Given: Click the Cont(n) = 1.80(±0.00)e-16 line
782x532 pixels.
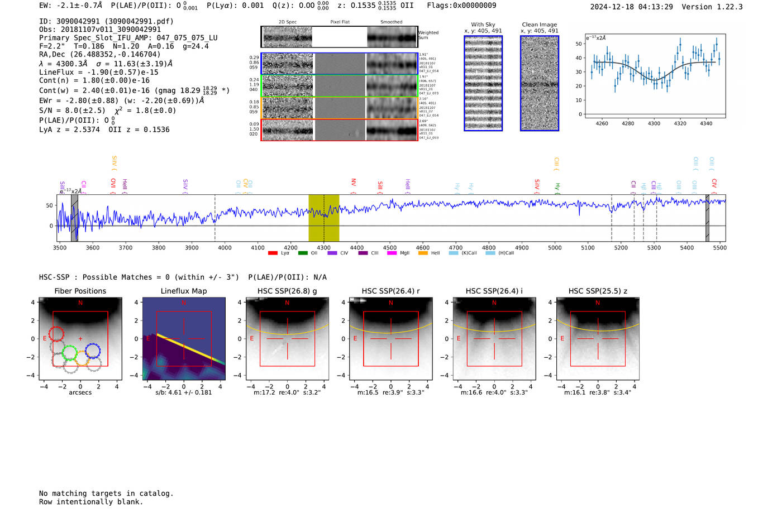Looking at the screenshot, I should click(94, 80).
